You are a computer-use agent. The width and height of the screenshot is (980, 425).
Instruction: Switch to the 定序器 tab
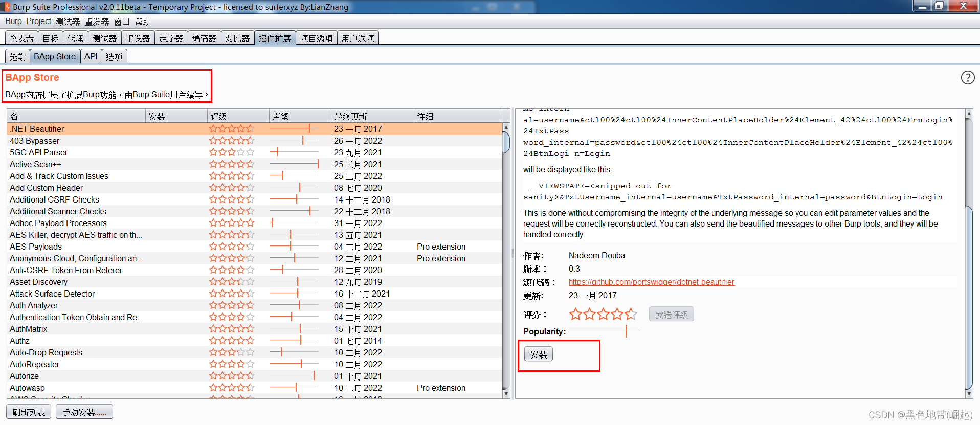point(171,38)
